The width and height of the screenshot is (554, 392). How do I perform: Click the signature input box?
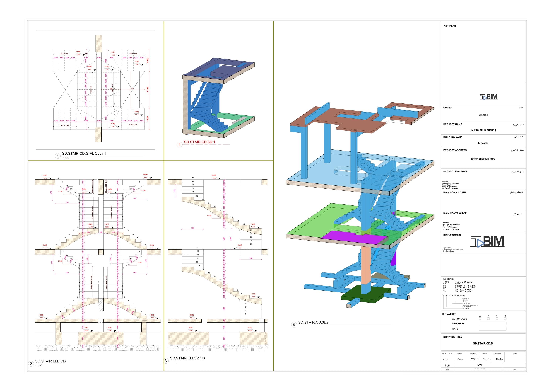pyautogui.click(x=492, y=323)
